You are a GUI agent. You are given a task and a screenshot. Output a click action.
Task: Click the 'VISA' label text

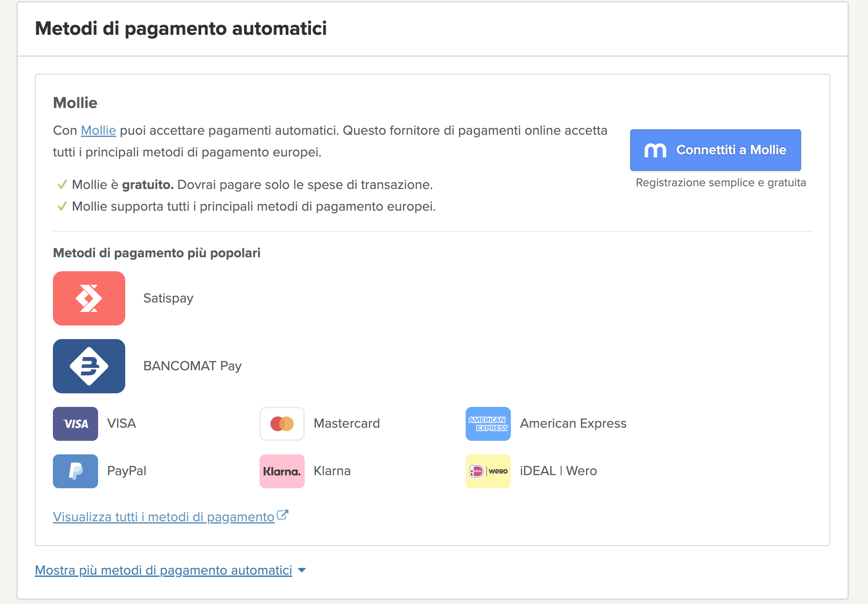click(x=122, y=423)
